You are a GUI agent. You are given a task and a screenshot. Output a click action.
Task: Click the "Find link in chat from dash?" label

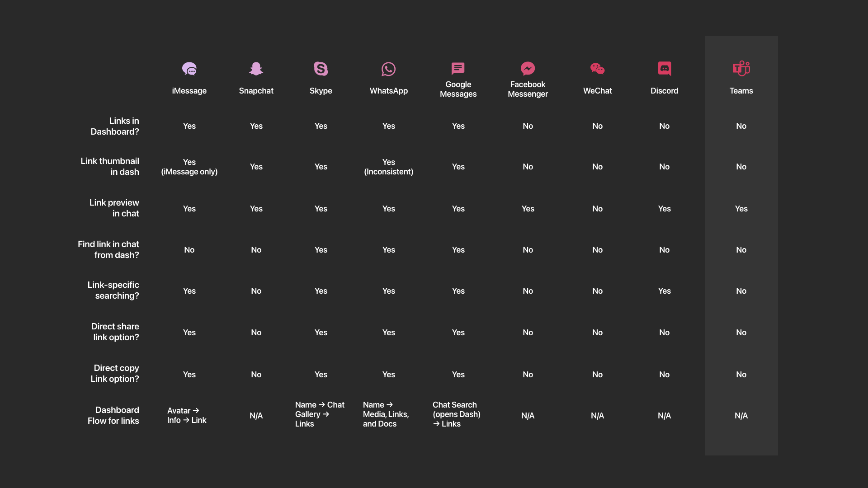tap(108, 249)
